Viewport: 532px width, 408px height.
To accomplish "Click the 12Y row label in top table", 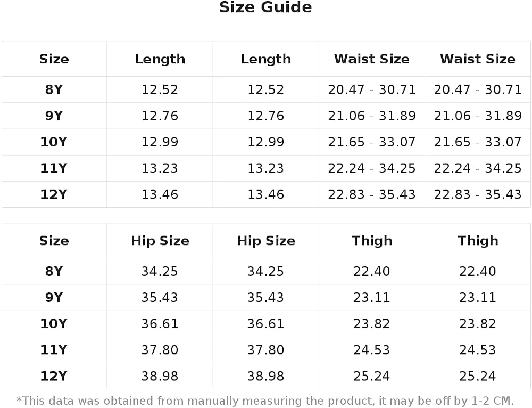I will tap(54, 194).
